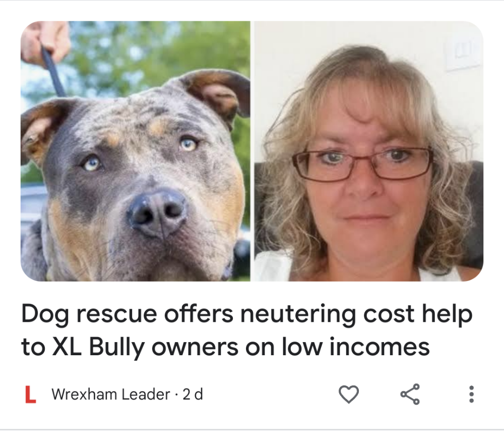Tap the red Wrexham Leader L logo
Screen dimensions: 504x442
tap(30, 394)
